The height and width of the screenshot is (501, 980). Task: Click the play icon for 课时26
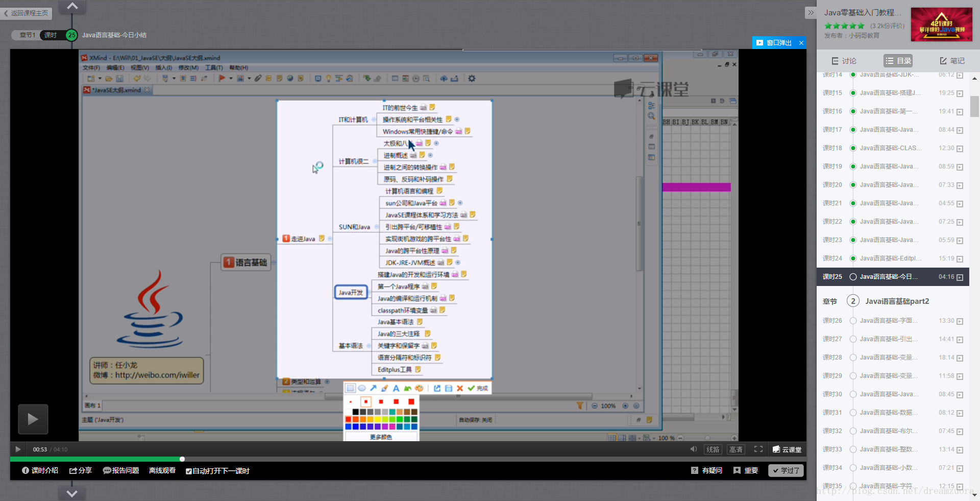coord(960,321)
